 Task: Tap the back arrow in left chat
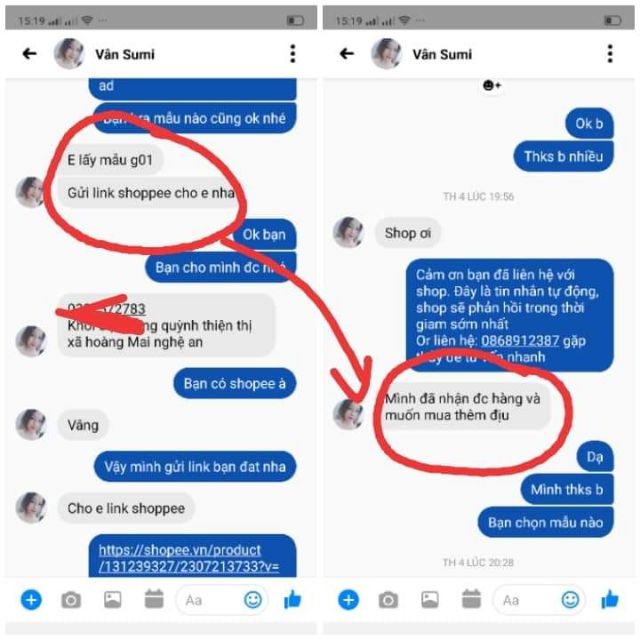(29, 53)
